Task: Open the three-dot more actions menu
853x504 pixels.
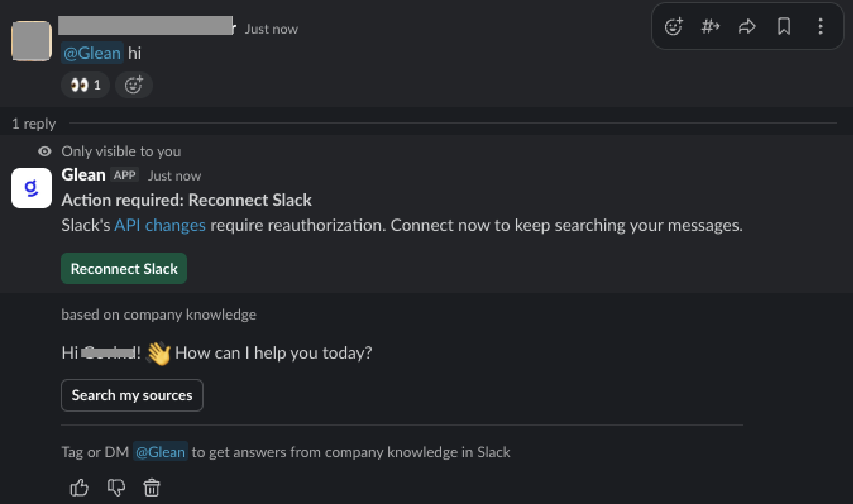Action: click(821, 27)
